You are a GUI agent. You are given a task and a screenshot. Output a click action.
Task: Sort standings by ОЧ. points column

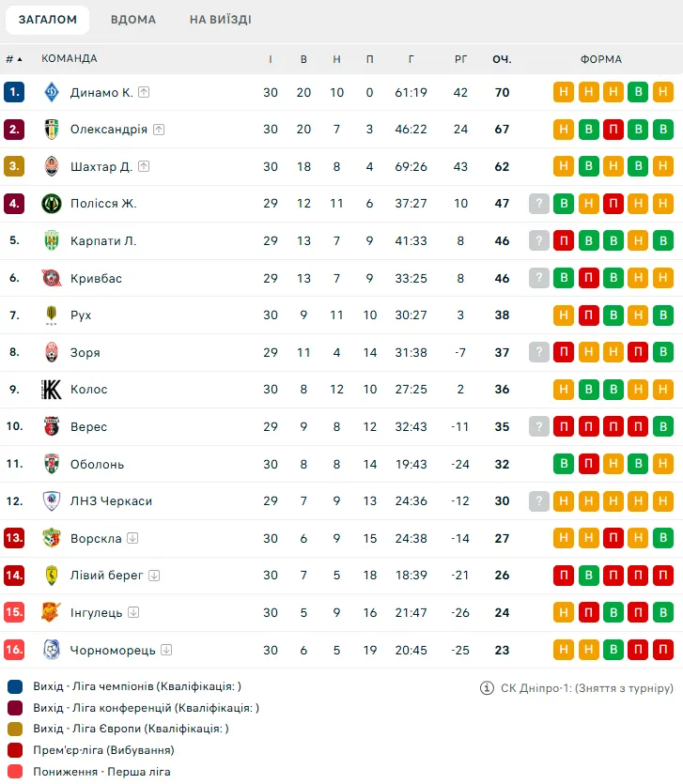click(502, 59)
